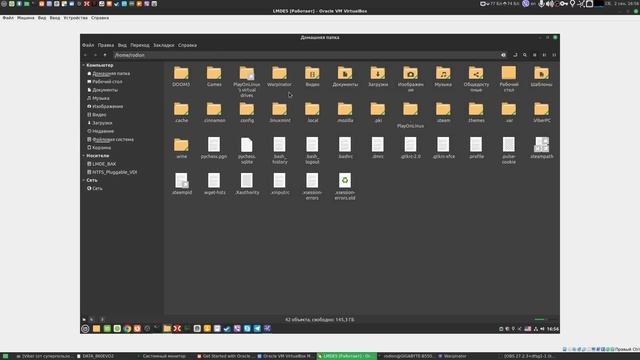Go to Рабочий стол in sidebar
Viewport: 640px width, 360px height.
[x=104, y=82]
